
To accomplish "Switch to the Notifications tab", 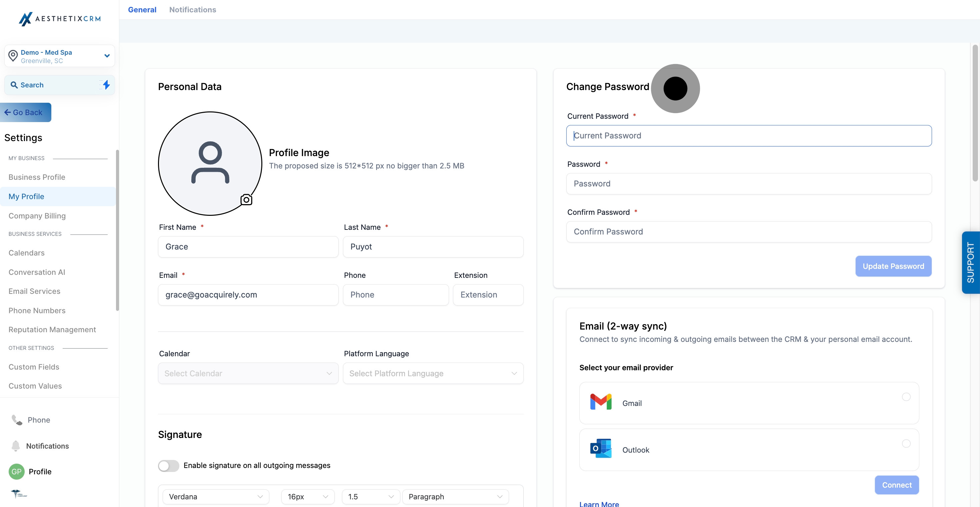I will 193,10.
